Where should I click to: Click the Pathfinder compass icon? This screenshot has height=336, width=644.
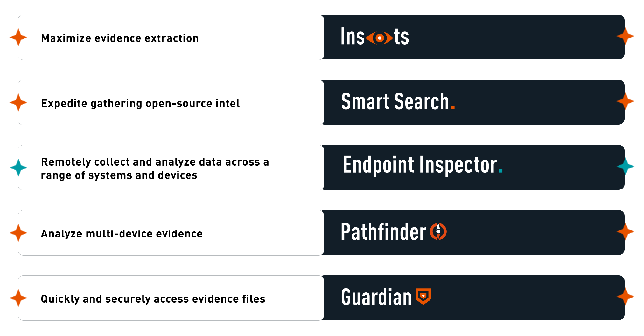(438, 231)
